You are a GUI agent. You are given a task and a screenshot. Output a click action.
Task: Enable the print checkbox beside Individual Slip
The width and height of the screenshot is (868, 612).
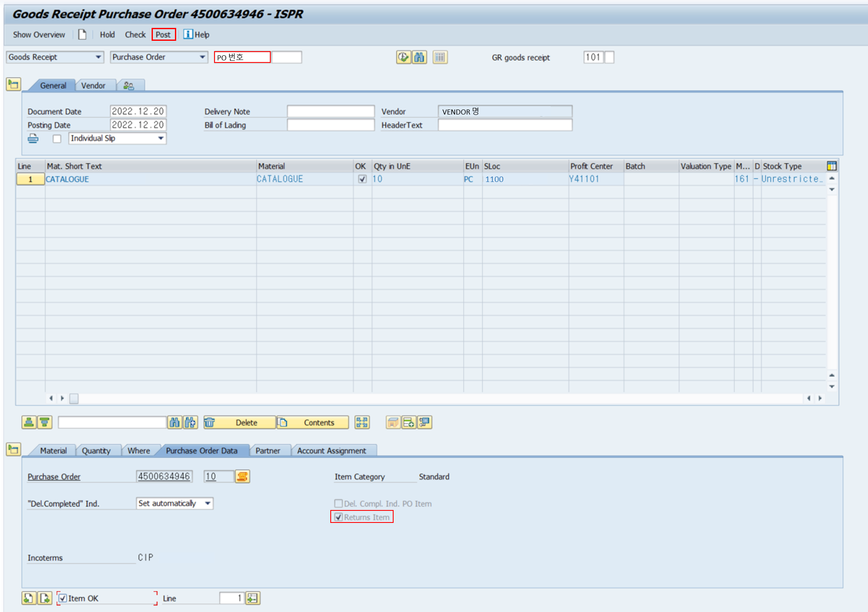pos(57,139)
